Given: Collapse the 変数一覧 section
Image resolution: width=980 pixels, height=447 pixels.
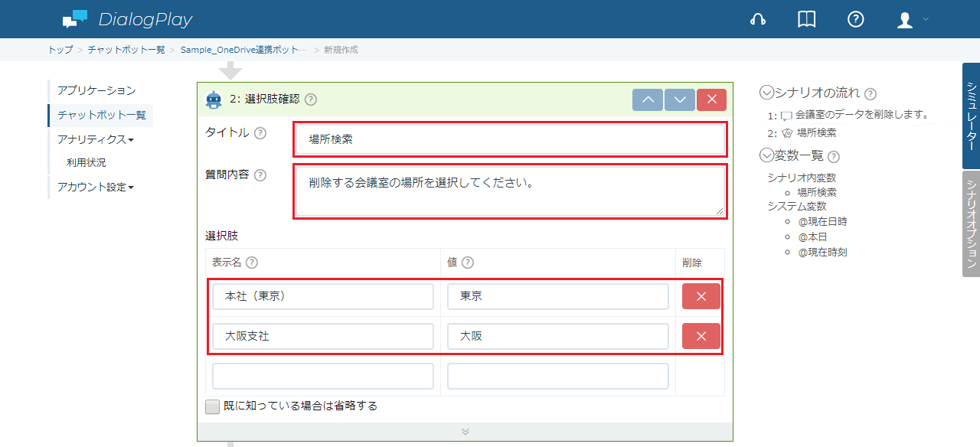Looking at the screenshot, I should pyautogui.click(x=766, y=155).
